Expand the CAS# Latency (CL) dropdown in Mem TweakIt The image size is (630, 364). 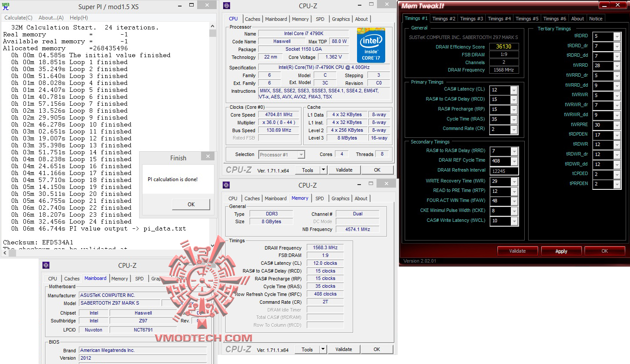click(x=514, y=90)
